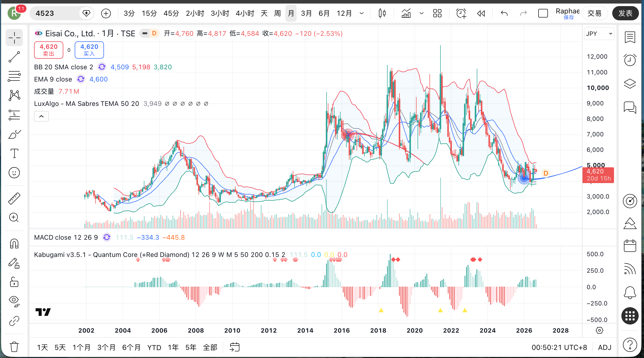Open the layout grid selector
The image size is (644, 358).
click(437, 13)
